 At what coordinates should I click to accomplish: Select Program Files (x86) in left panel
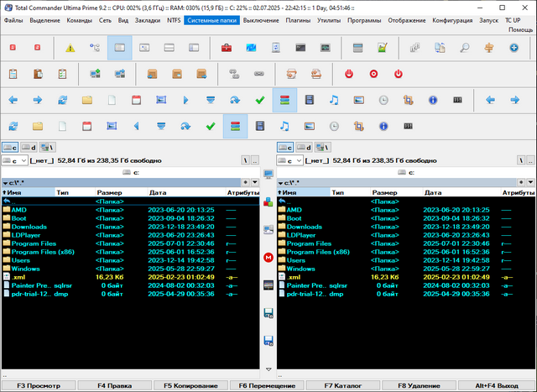pos(131,252)
